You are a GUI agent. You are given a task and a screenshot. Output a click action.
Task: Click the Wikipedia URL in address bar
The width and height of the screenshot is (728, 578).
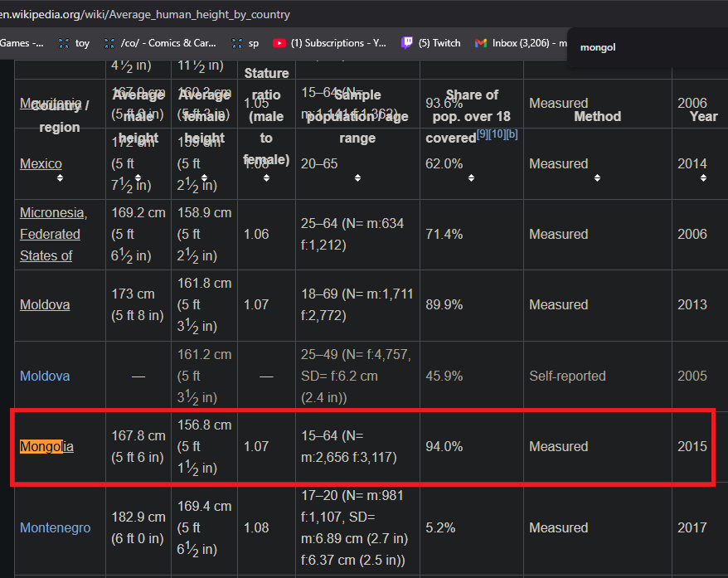145,14
